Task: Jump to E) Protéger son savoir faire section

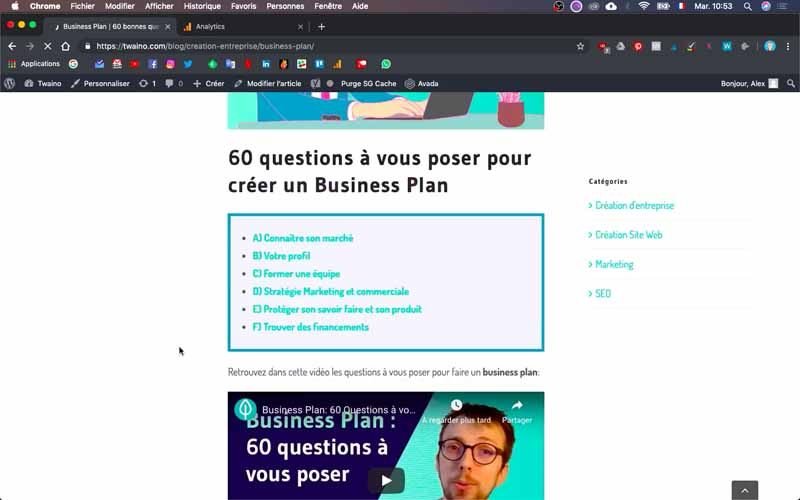Action: (x=337, y=309)
